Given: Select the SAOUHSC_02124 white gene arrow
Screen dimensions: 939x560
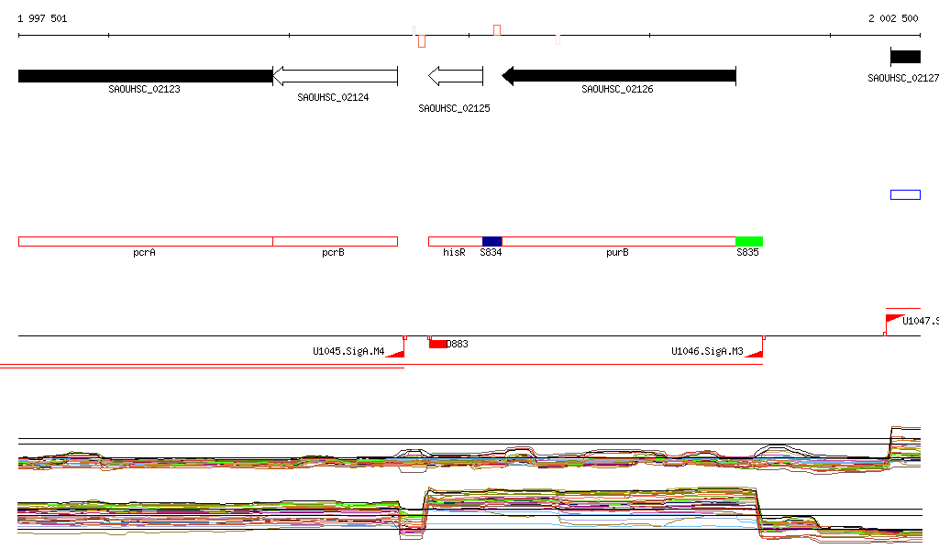Looking at the screenshot, I should [x=336, y=76].
